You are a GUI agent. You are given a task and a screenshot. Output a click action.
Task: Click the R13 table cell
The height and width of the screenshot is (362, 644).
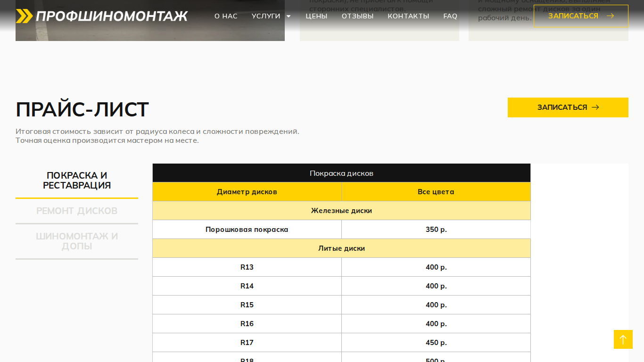pos(247,267)
